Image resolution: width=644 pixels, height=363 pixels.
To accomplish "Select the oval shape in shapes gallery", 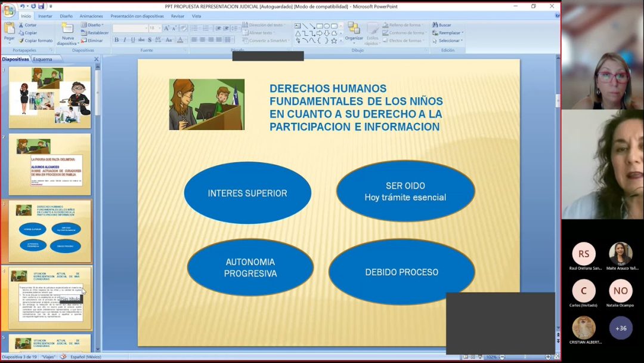I will (327, 26).
